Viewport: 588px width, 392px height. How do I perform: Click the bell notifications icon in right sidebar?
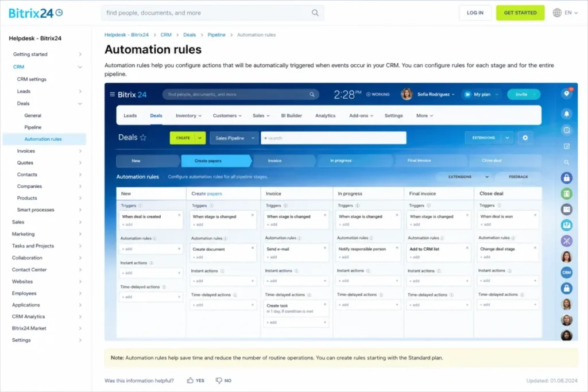[567, 114]
